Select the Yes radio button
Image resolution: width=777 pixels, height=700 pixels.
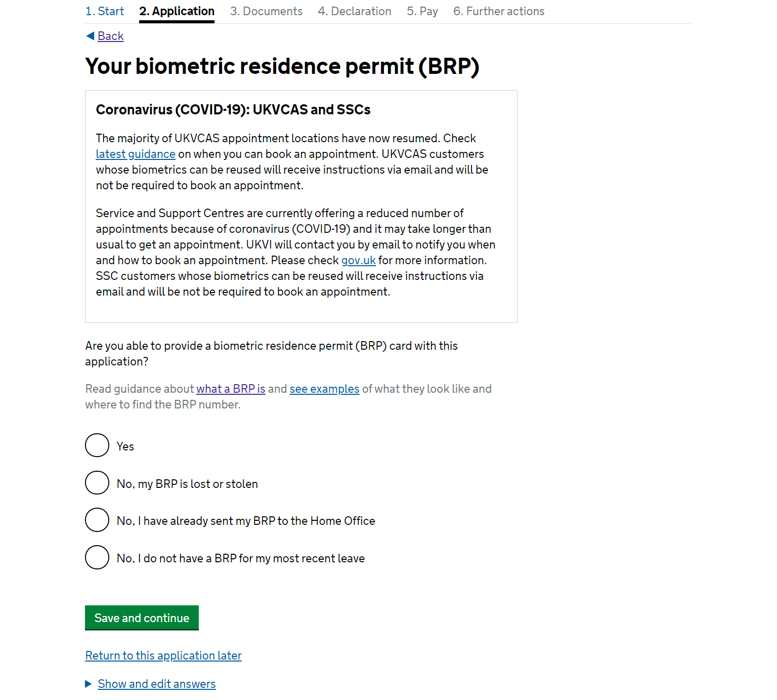pos(97,445)
